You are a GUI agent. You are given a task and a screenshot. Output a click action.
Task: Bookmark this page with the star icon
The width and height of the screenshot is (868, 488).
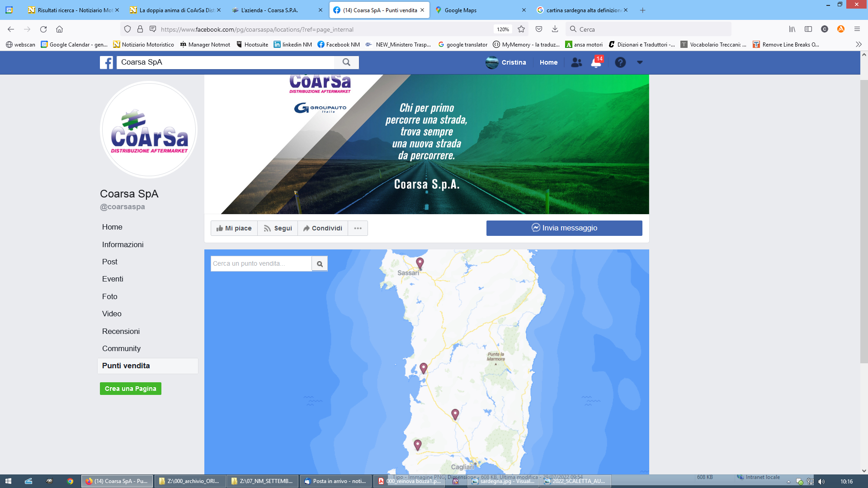click(521, 29)
